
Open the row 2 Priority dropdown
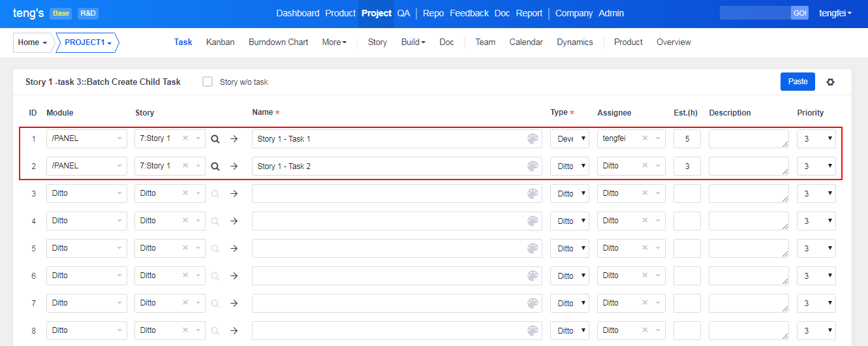[816, 166]
